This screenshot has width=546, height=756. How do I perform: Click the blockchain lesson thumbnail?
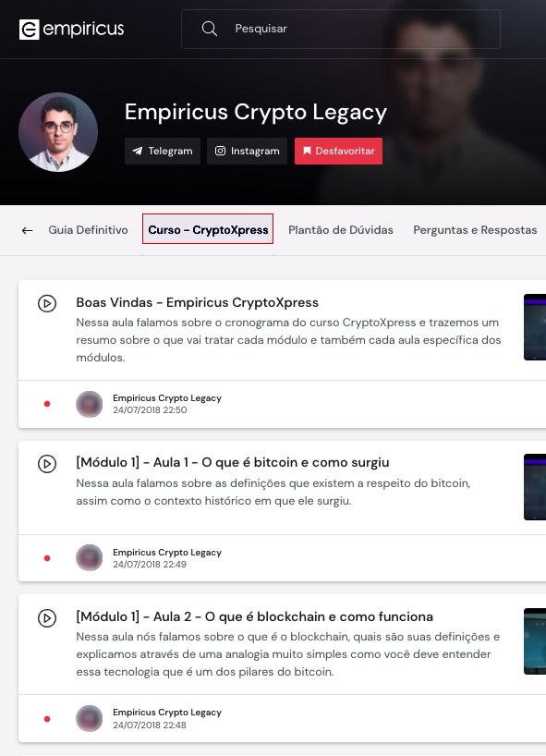[535, 641]
